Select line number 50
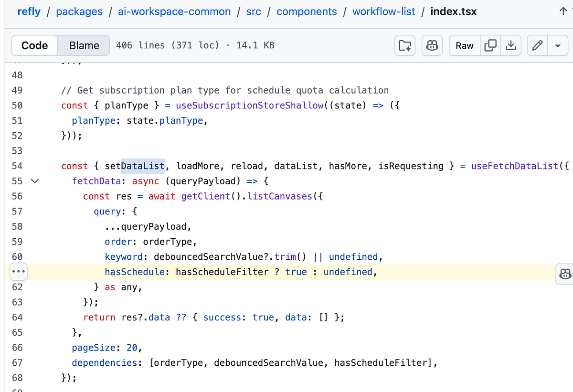 (17, 106)
